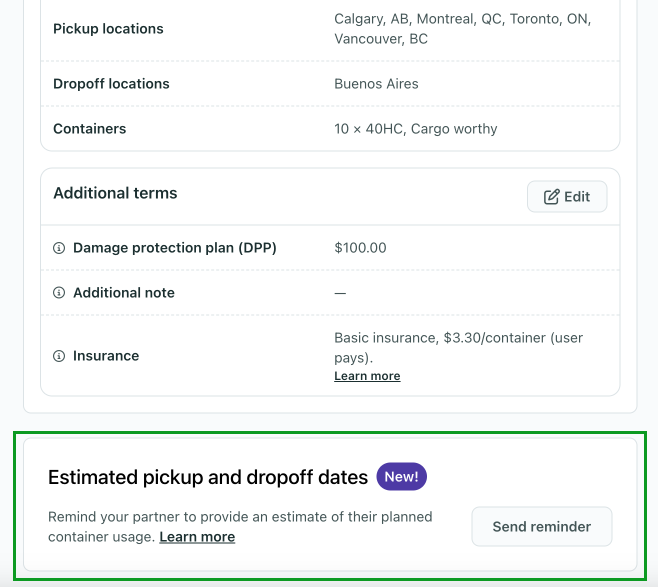Click the Additional note label

[124, 293]
